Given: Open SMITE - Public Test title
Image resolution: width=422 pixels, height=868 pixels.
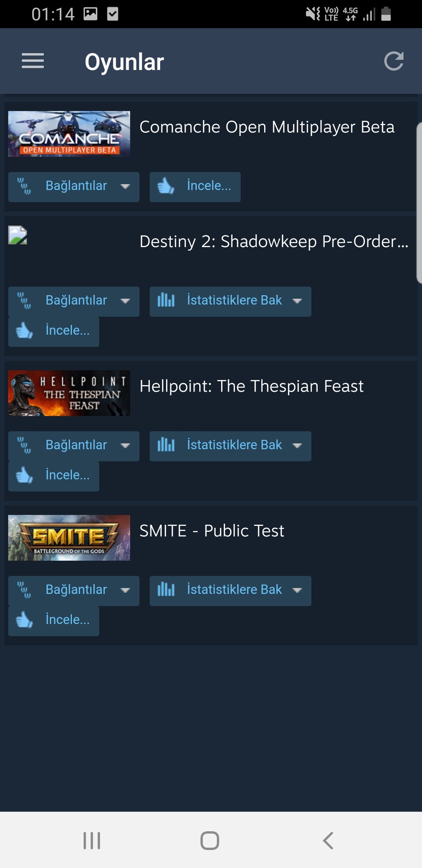Looking at the screenshot, I should click(212, 531).
